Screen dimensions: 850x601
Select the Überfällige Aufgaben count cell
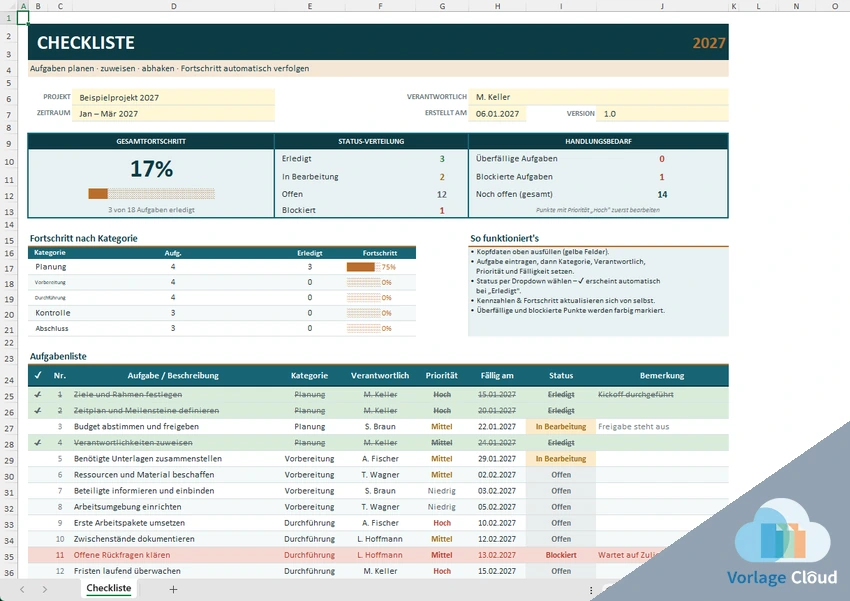coord(662,159)
